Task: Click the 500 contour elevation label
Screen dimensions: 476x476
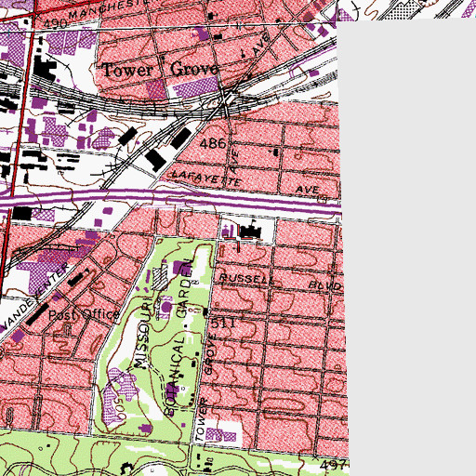Action: [x=120, y=408]
